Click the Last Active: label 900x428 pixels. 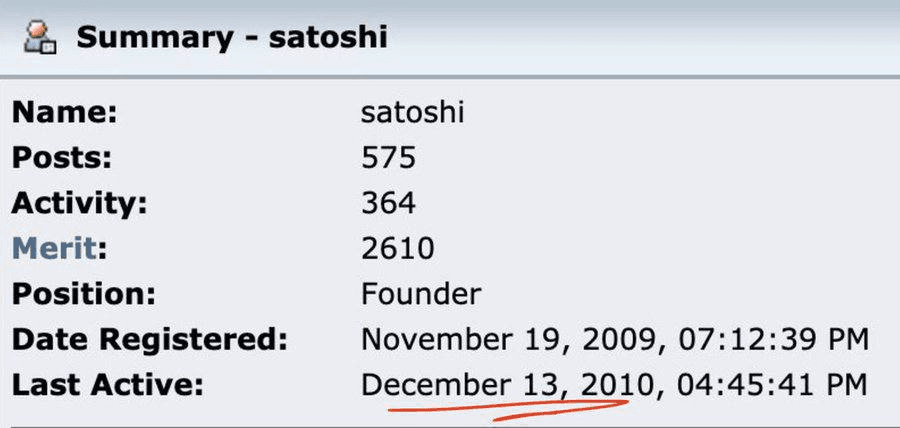click(x=107, y=386)
